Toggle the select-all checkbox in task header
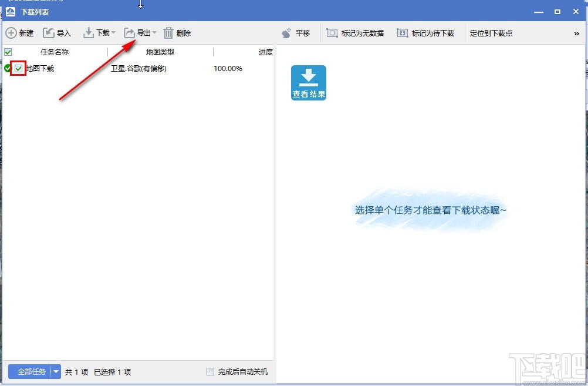The width and height of the screenshot is (588, 386). [x=8, y=52]
